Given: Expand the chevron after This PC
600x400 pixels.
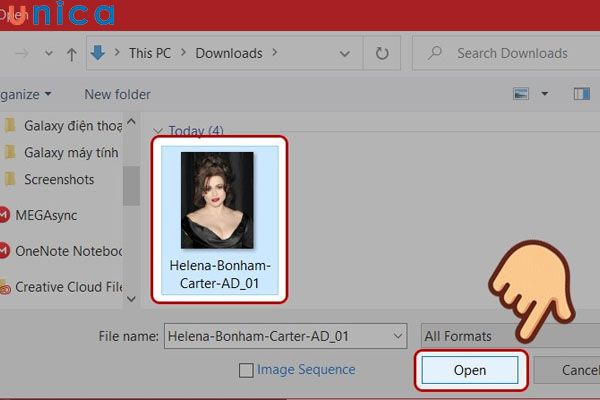Looking at the screenshot, I should (183, 52).
